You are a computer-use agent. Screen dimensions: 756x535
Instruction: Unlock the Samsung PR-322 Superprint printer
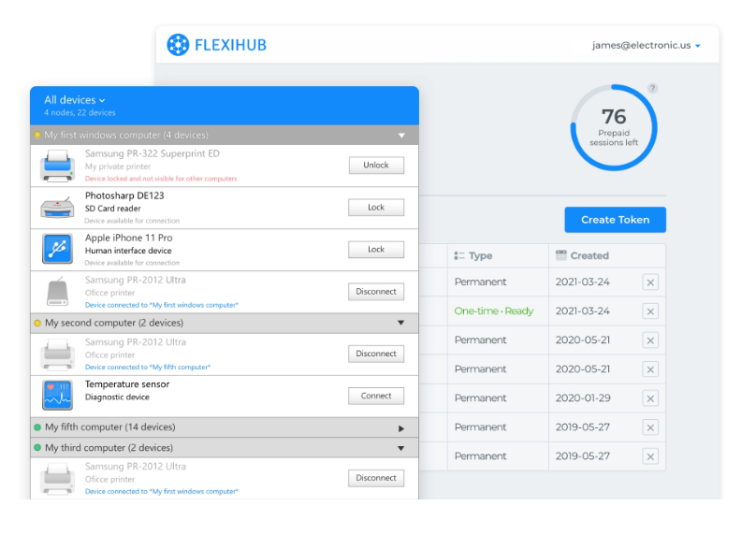376,166
